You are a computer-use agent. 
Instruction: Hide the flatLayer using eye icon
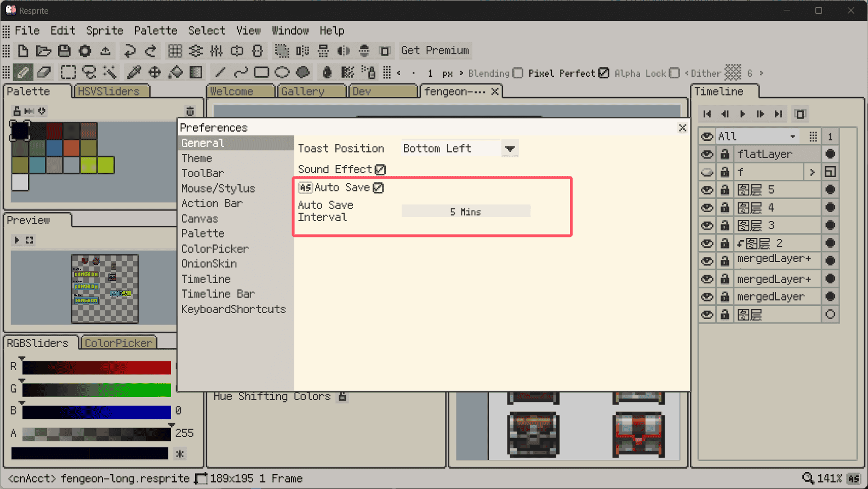tap(707, 154)
